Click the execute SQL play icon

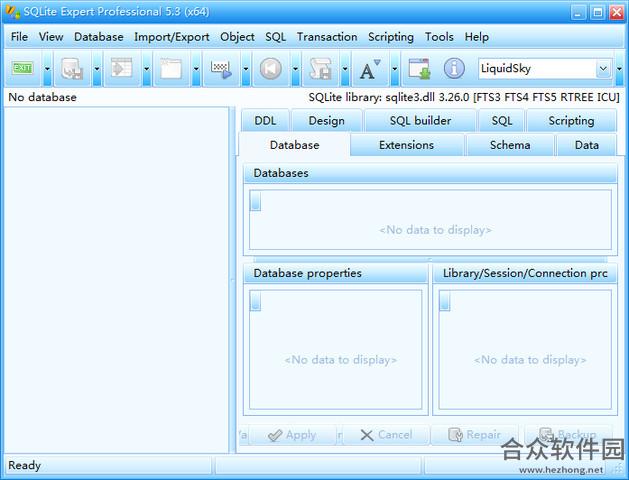click(x=221, y=69)
